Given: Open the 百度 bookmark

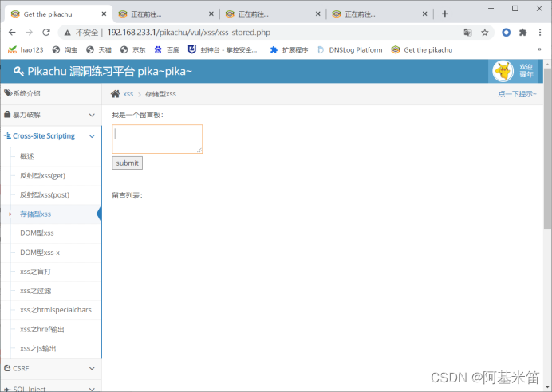Looking at the screenshot, I should tap(167, 50).
